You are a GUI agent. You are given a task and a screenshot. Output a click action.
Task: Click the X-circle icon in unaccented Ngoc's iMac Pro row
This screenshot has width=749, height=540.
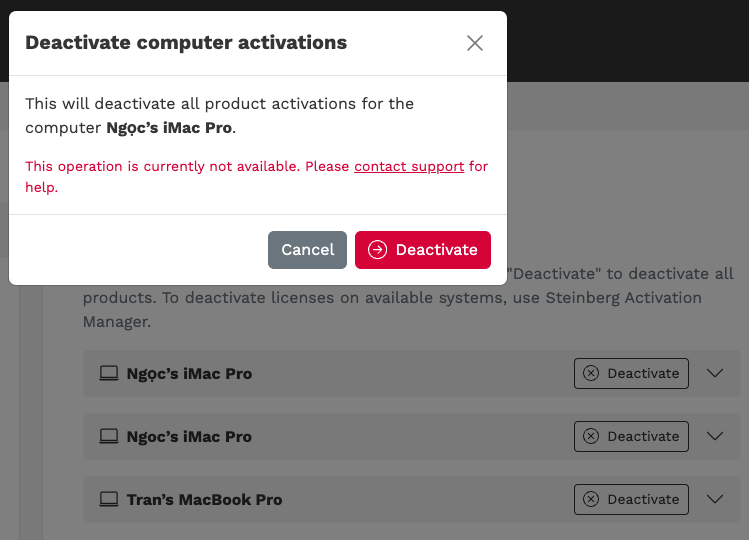(x=591, y=437)
